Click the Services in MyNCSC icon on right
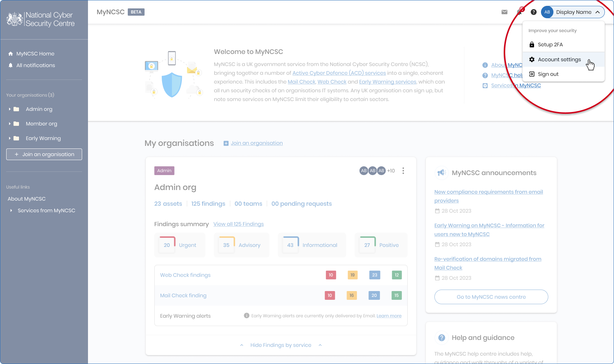The image size is (614, 364). (485, 86)
